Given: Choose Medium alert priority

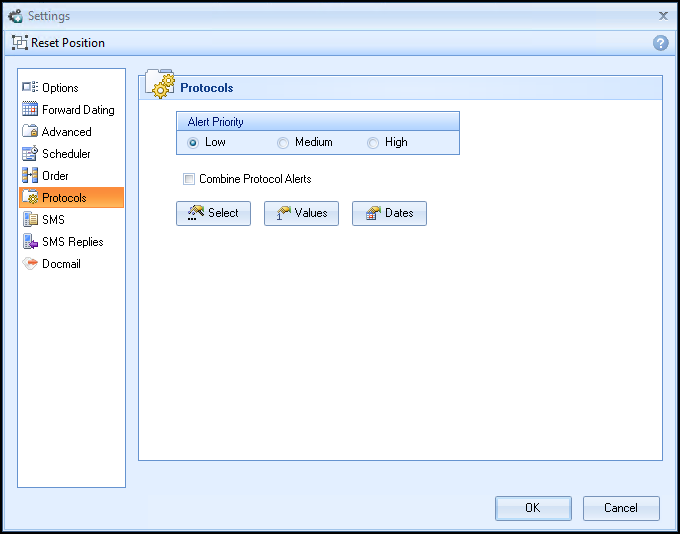Looking at the screenshot, I should pos(283,143).
